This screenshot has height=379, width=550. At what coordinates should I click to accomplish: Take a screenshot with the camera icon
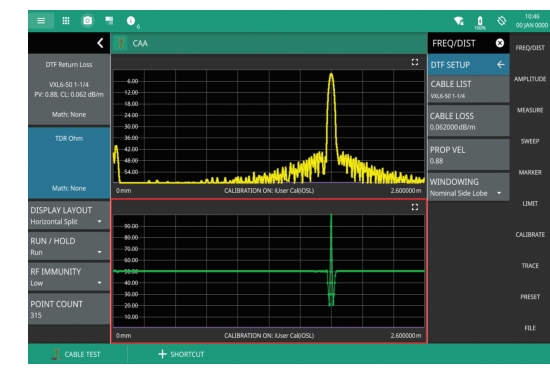click(x=88, y=21)
